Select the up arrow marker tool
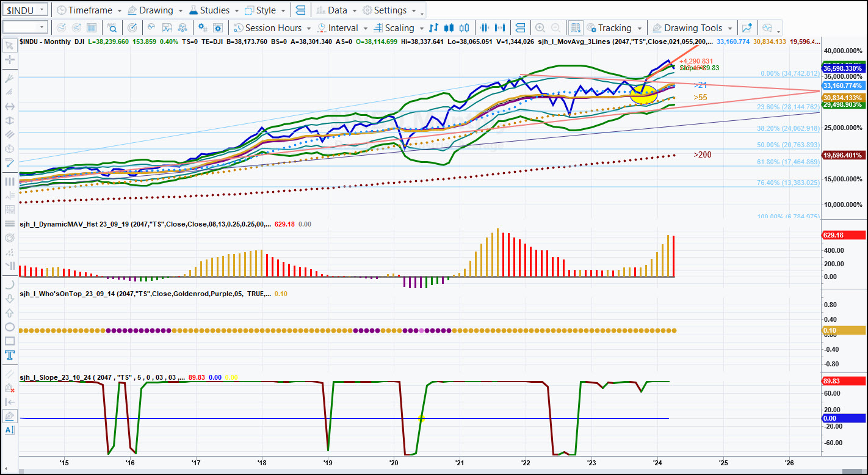The image size is (868, 475). [9, 313]
